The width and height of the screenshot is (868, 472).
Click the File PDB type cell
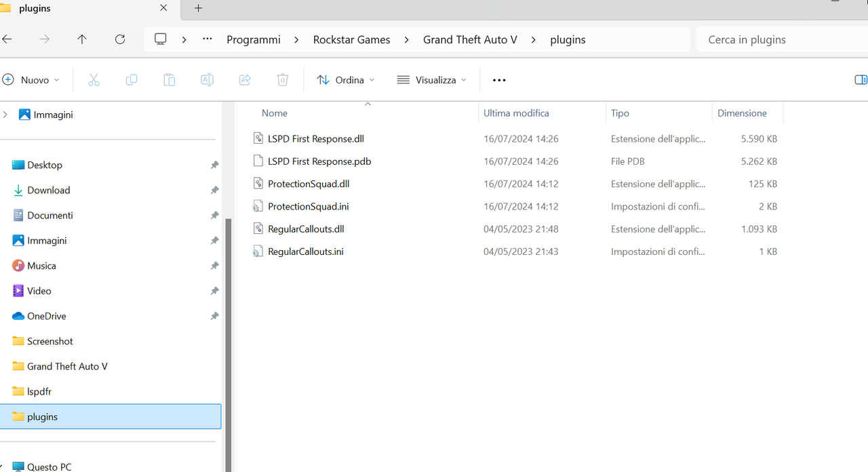[x=628, y=161]
